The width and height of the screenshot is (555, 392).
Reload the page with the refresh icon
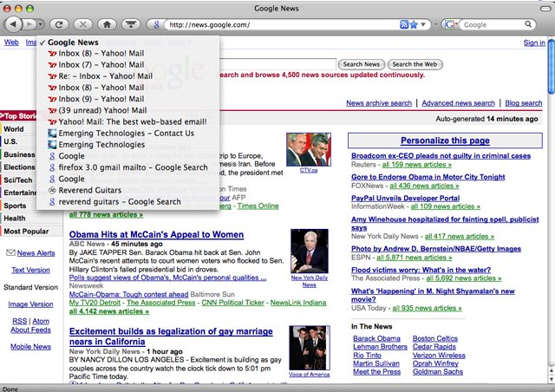point(59,24)
